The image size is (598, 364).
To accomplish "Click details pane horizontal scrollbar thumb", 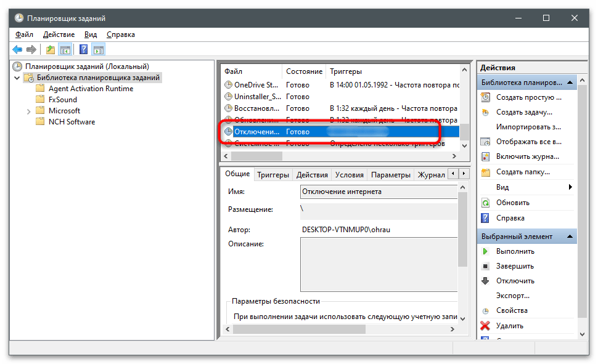I will pyautogui.click(x=299, y=329).
